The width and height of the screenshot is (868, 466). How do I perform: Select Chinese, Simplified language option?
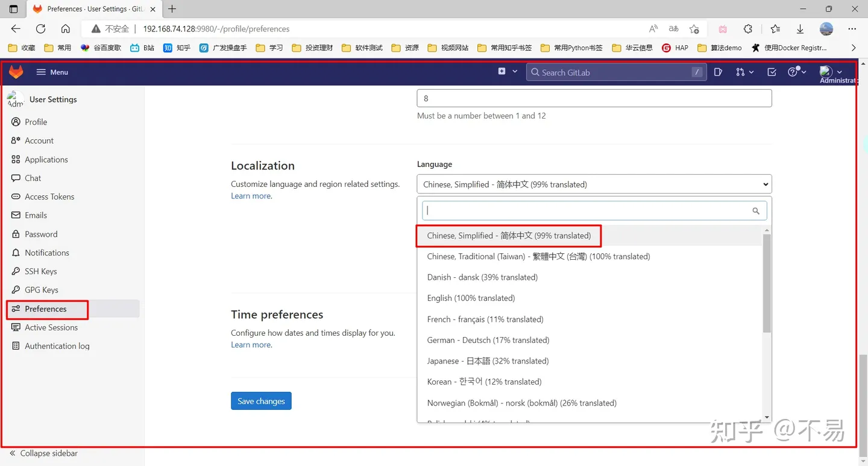[590, 236]
